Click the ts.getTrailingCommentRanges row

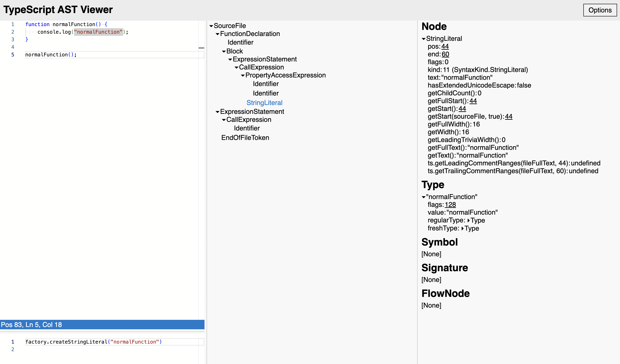tap(513, 171)
